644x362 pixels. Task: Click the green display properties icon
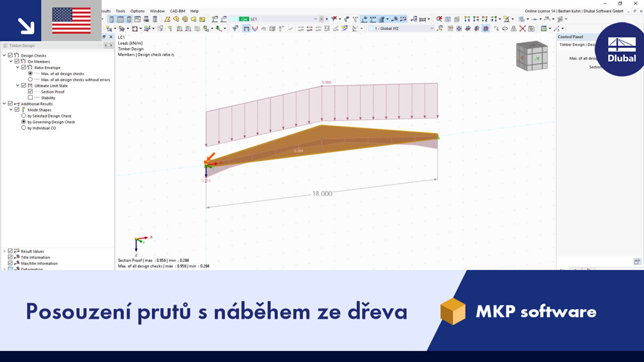click(x=544, y=28)
